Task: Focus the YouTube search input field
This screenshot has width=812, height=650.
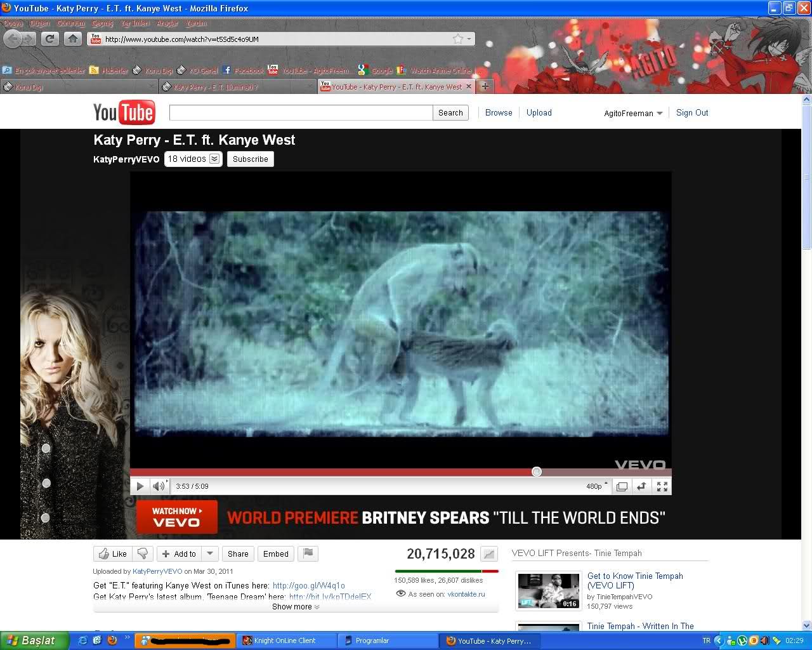Action: coord(301,112)
